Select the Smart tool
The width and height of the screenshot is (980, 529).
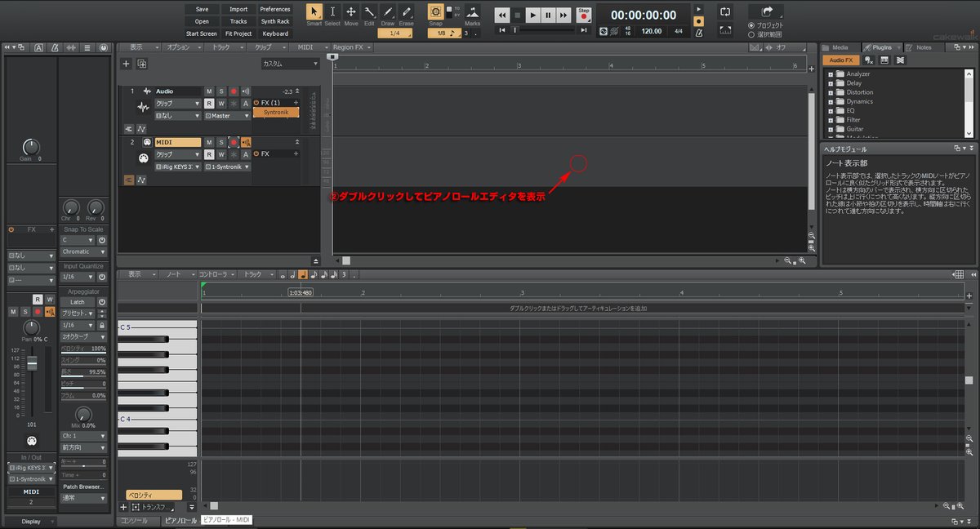pos(314,14)
